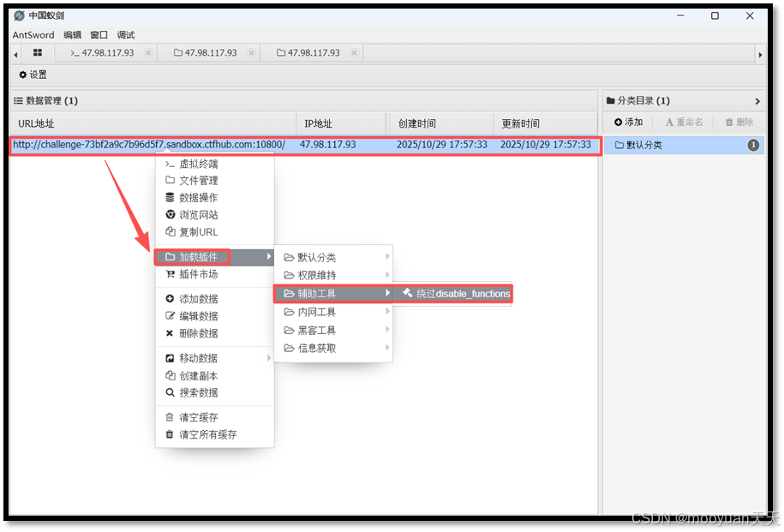The width and height of the screenshot is (784, 532).
Task: Switch to the middle 47.98.117.93 folder tab
Action: [206, 53]
